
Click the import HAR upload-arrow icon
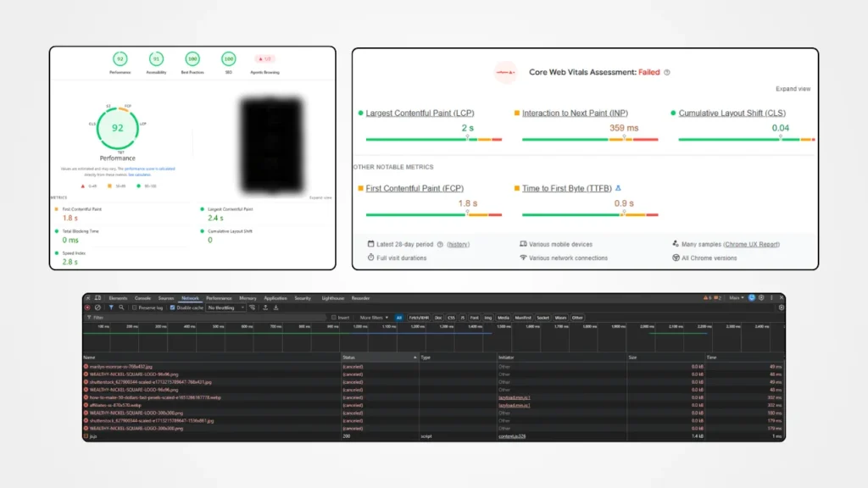pyautogui.click(x=265, y=308)
